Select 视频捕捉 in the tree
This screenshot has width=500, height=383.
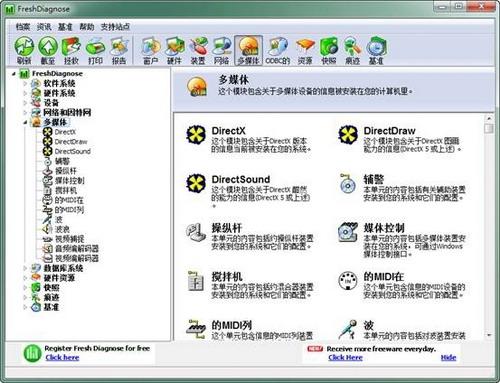[x=69, y=239]
